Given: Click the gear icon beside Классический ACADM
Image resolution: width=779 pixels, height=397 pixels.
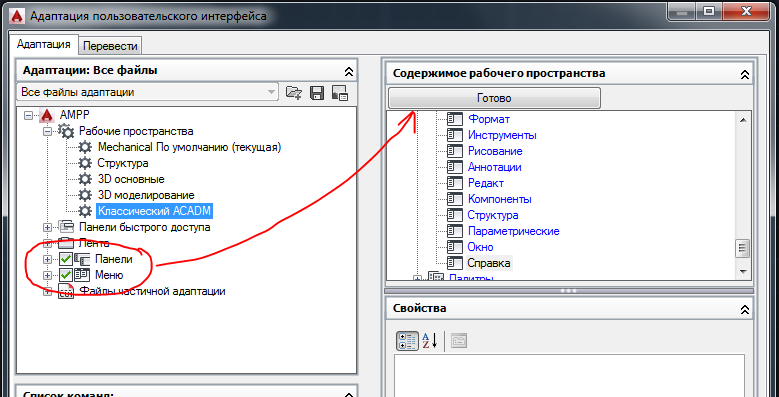Looking at the screenshot, I should click(85, 211).
